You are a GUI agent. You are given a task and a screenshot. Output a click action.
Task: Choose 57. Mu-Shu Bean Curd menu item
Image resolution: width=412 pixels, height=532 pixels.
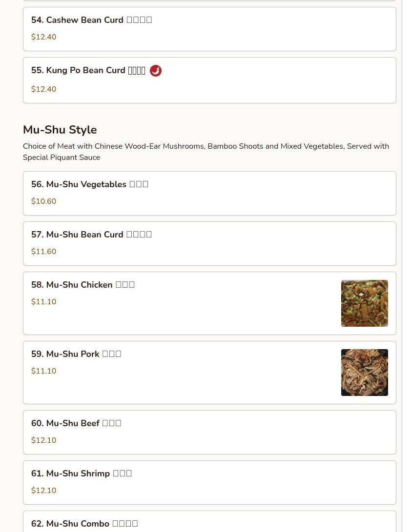pos(209,244)
